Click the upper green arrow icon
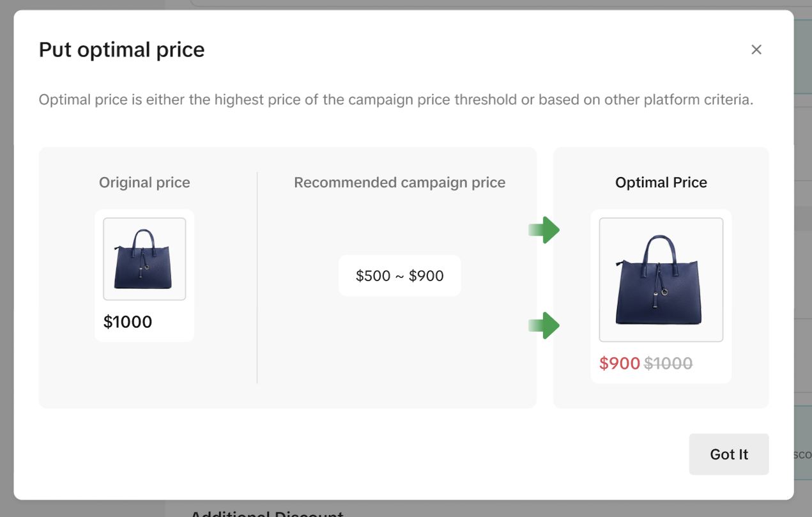 pos(544,230)
